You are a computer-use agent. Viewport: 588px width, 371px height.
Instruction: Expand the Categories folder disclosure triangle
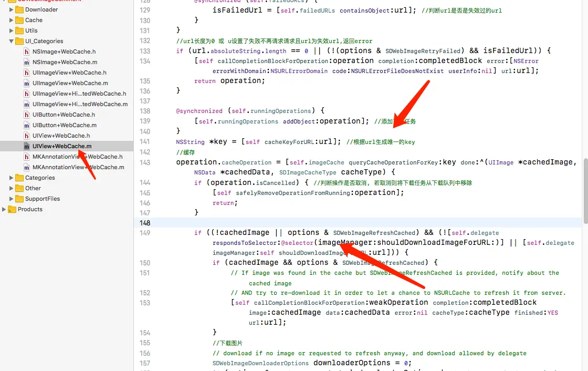tap(11, 178)
